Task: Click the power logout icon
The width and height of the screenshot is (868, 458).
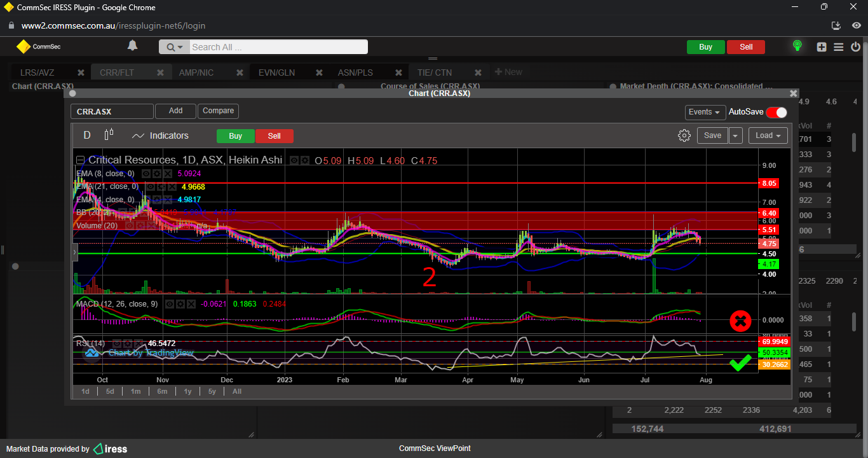Action: click(x=855, y=46)
